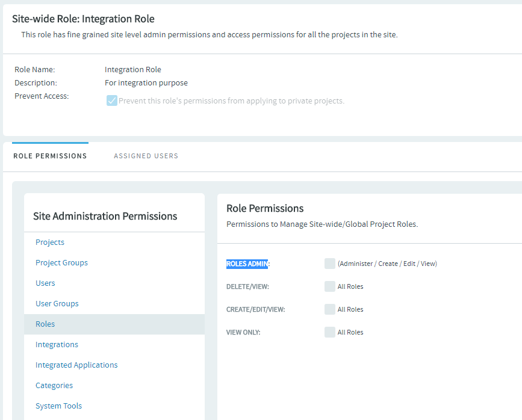Uncheck Prevent Access private projects checkbox
The width and height of the screenshot is (522, 420).
click(111, 100)
